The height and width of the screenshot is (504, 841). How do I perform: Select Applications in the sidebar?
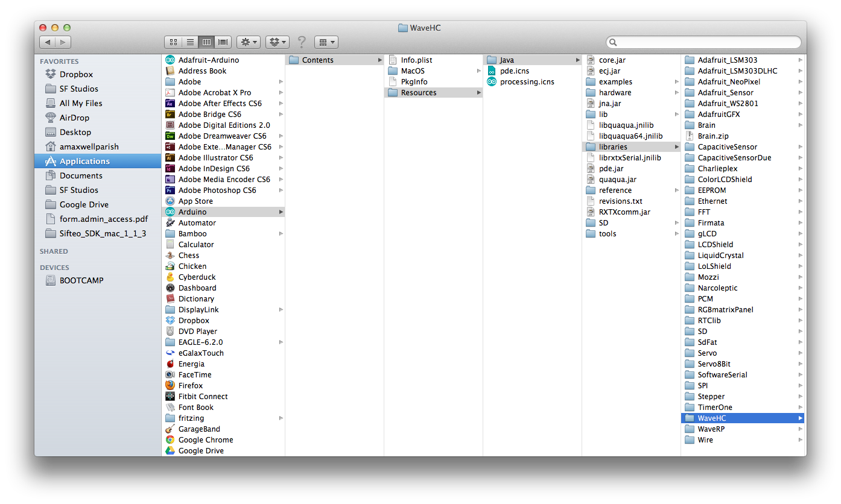pos(98,161)
